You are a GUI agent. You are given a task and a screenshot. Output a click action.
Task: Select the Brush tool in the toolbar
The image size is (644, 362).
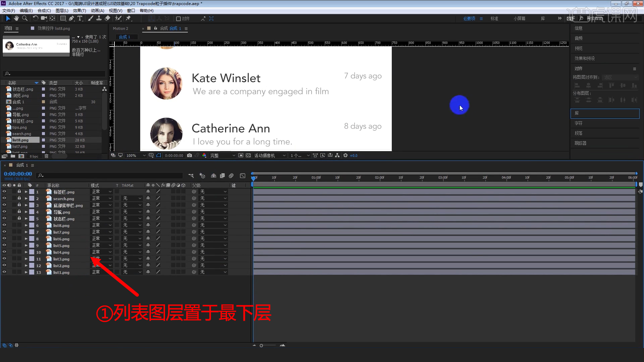pos(90,18)
